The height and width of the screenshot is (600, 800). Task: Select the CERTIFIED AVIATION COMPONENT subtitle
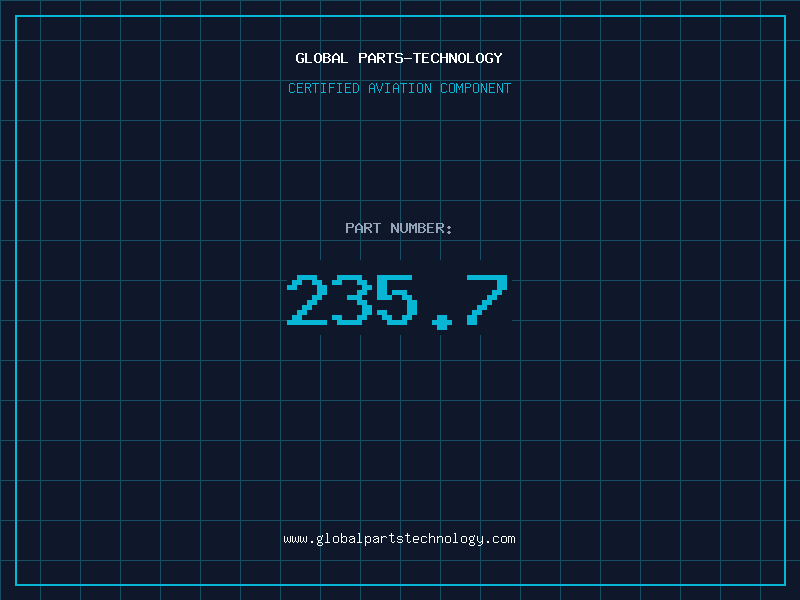[x=399, y=88]
